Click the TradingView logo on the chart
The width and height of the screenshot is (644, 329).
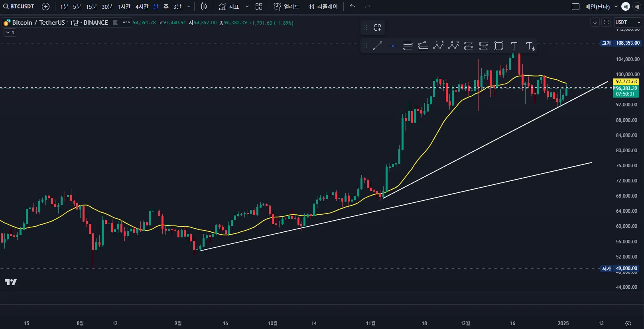click(11, 282)
